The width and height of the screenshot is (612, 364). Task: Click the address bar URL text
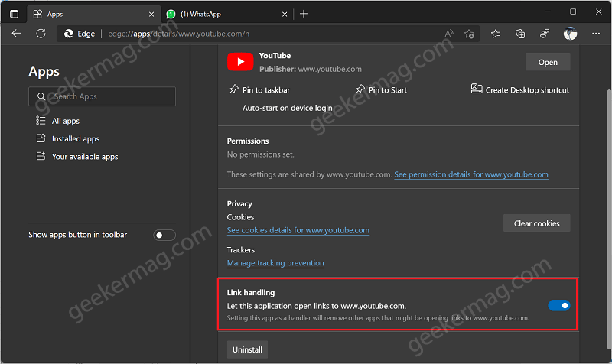coord(179,34)
